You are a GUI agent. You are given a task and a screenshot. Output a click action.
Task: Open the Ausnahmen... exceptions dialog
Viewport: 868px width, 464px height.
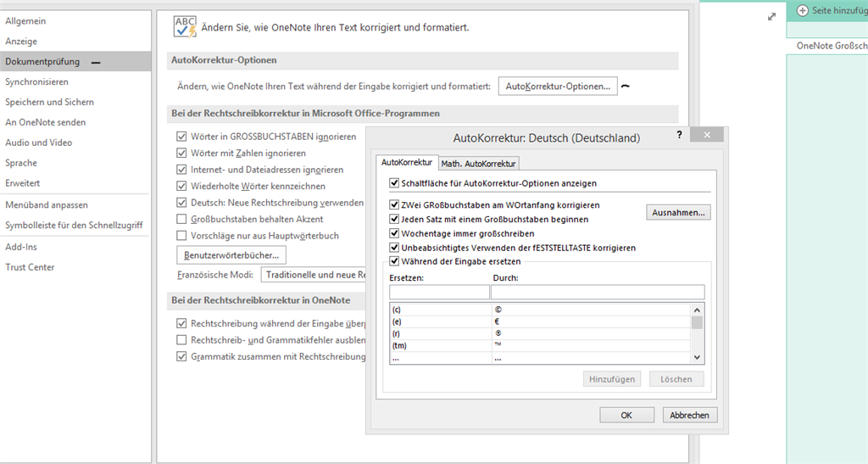(x=678, y=213)
